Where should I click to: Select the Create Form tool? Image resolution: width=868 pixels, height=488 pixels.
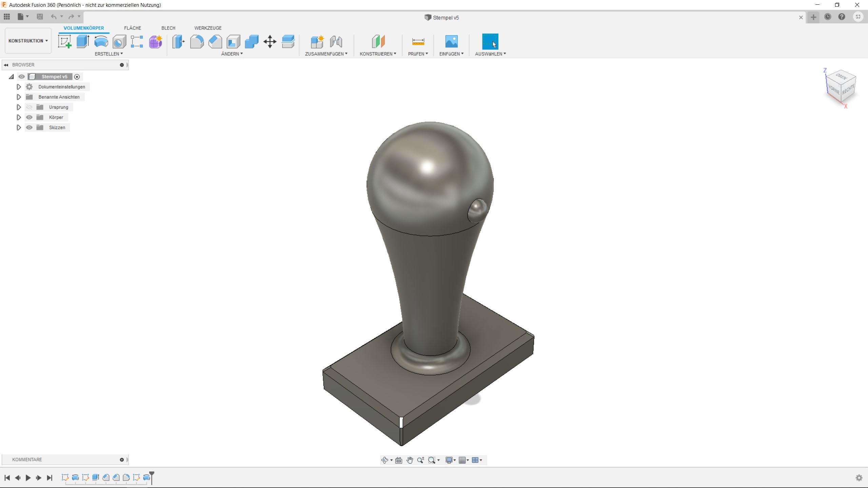point(156,42)
